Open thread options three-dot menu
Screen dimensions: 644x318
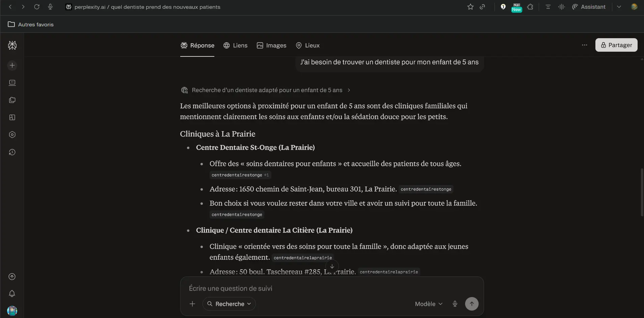point(585,45)
